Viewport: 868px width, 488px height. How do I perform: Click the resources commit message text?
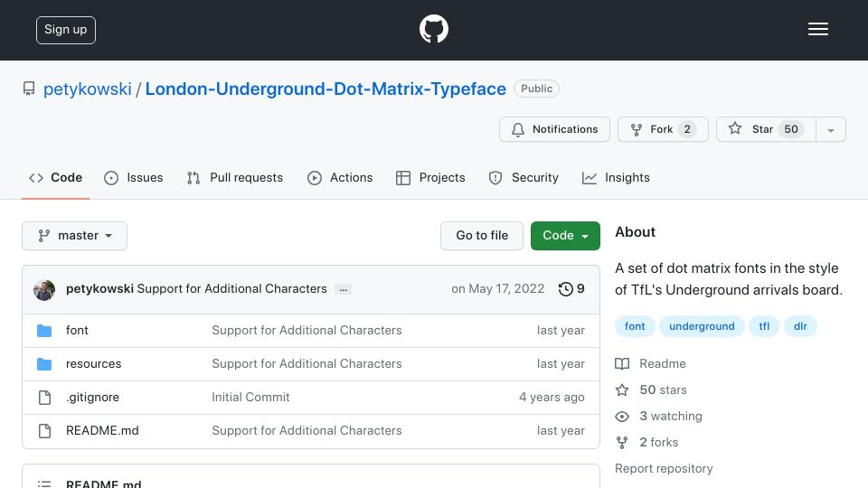tap(307, 363)
